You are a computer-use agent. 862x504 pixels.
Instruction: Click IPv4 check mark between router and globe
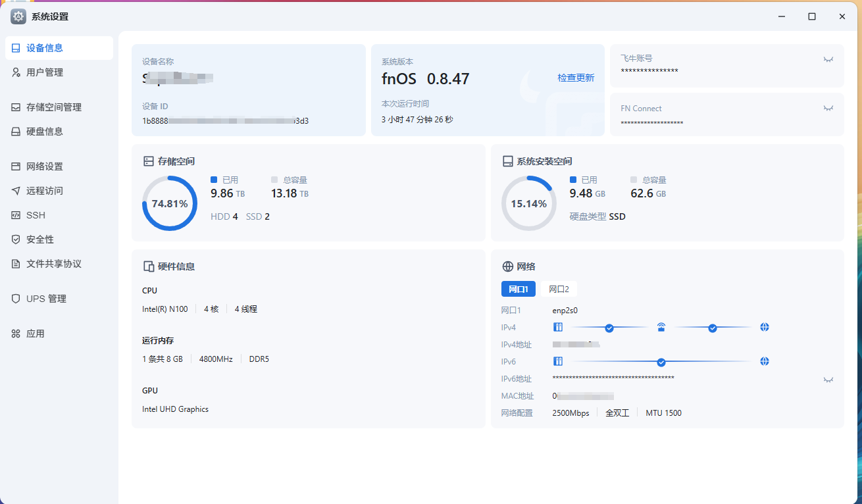[713, 328]
